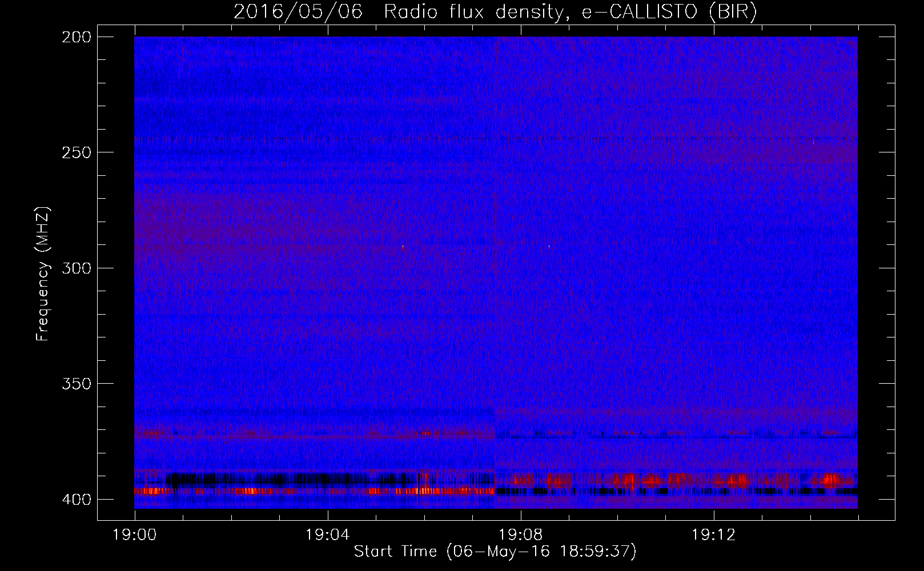
Task: Click the 200 frequency tick label
Action: click(76, 37)
